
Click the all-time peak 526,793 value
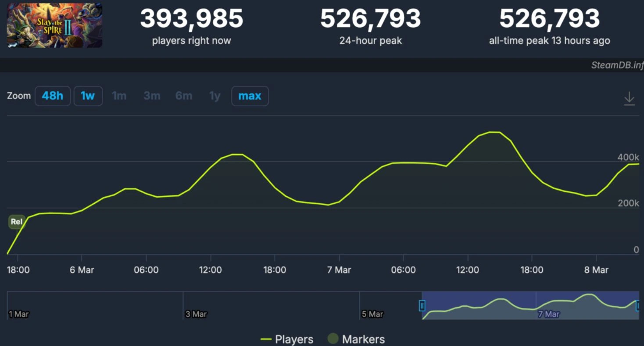click(549, 19)
